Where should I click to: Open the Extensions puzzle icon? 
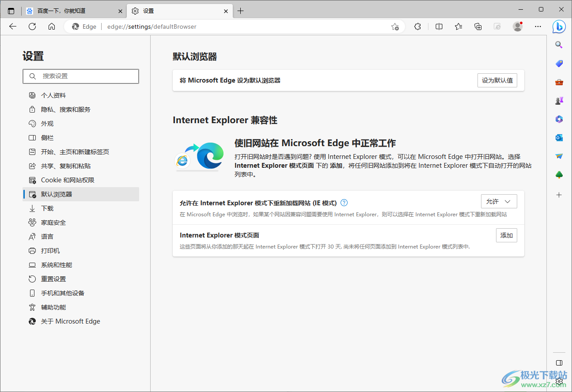(x=417, y=26)
